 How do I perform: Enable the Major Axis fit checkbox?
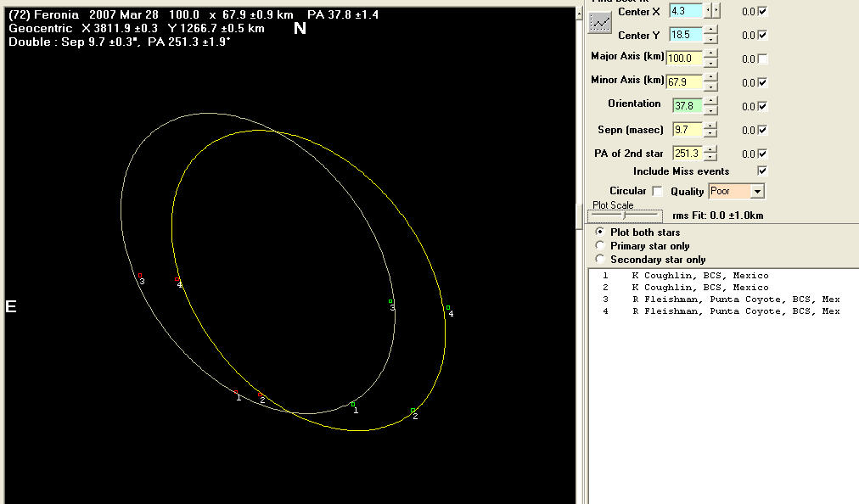point(762,59)
